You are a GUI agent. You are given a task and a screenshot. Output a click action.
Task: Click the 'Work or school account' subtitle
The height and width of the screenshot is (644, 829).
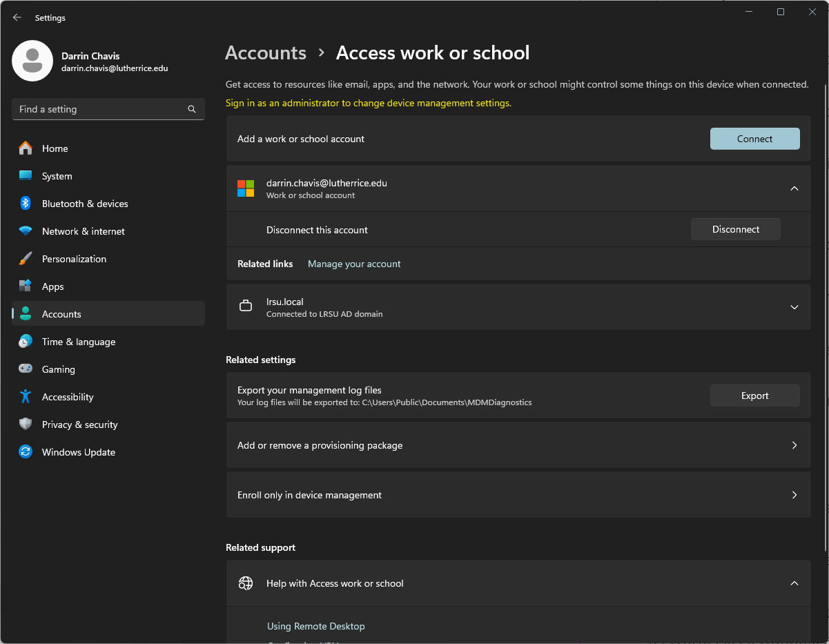pos(311,195)
